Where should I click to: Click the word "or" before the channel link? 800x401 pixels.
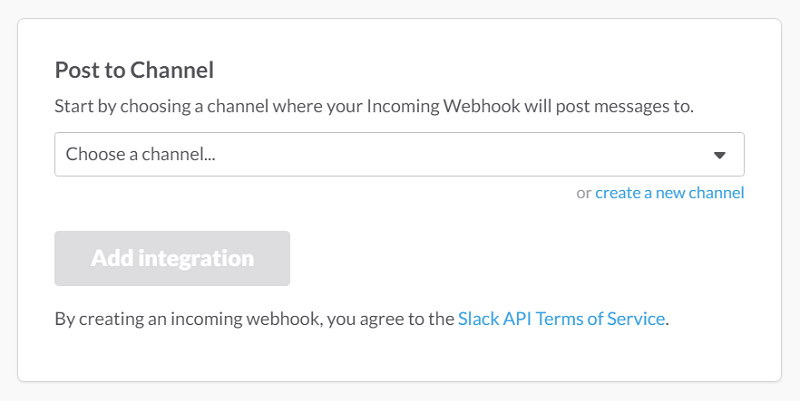point(584,193)
